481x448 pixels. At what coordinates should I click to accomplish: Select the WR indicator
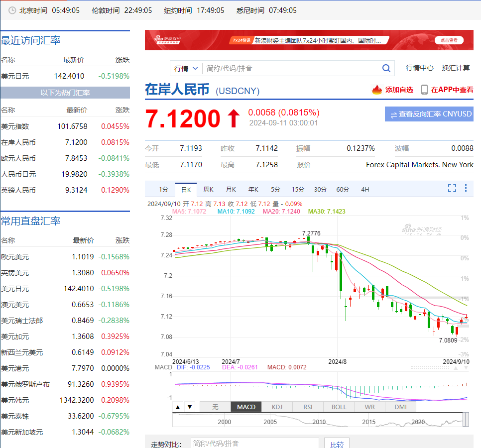pos(369,407)
